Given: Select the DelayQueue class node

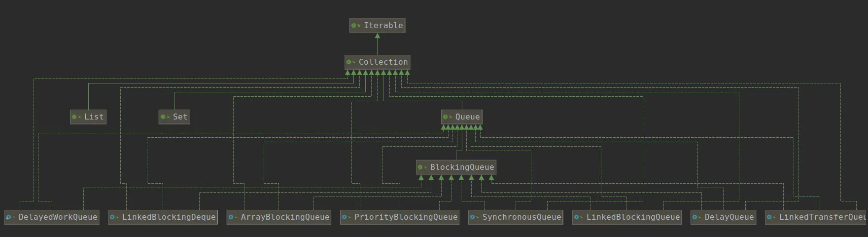Looking at the screenshot, I should [723, 217].
